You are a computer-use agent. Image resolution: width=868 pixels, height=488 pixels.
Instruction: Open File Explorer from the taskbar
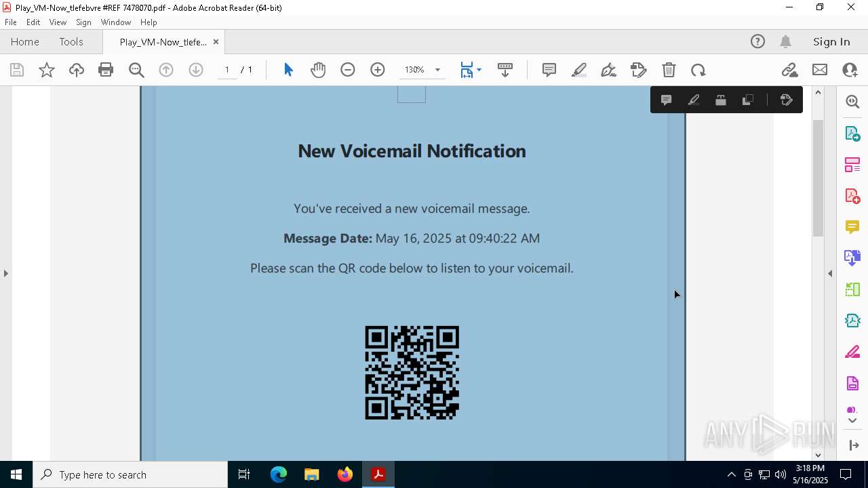pyautogui.click(x=311, y=474)
